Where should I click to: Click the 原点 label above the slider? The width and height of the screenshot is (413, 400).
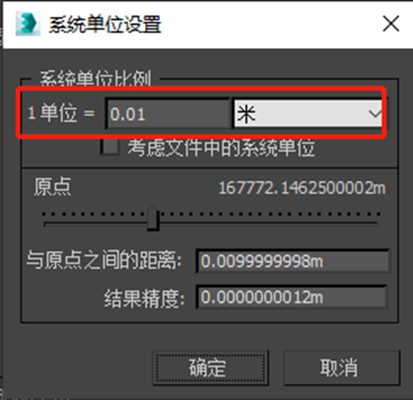[52, 186]
